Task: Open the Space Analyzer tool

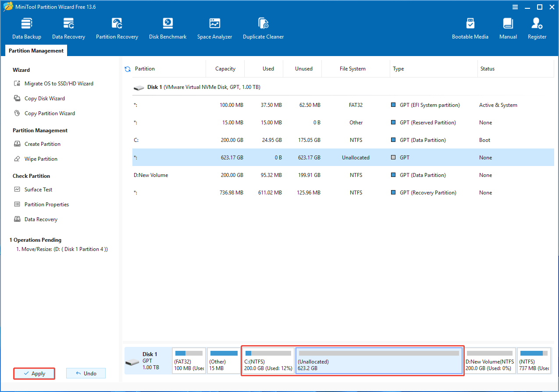Action: [x=214, y=29]
